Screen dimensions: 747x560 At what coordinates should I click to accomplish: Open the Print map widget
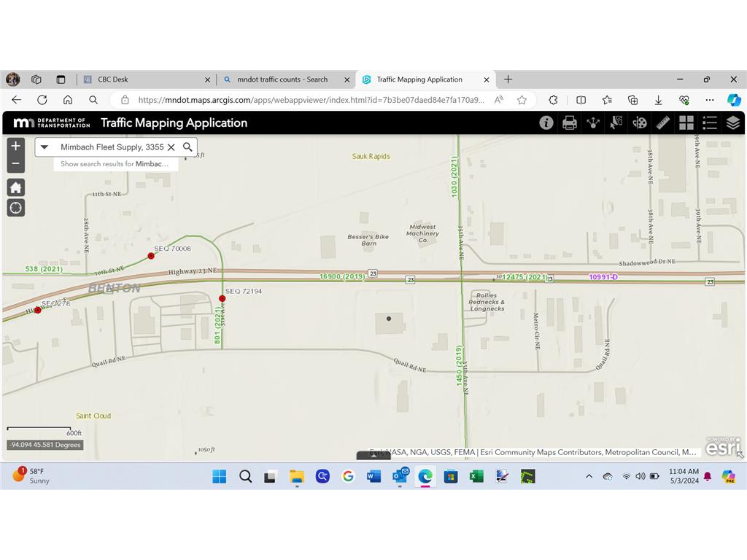570,122
